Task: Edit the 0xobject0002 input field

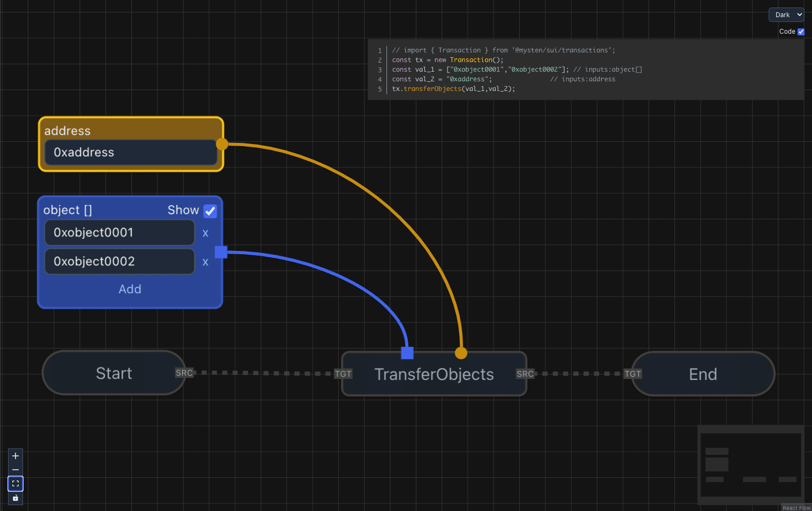Action: pyautogui.click(x=119, y=262)
